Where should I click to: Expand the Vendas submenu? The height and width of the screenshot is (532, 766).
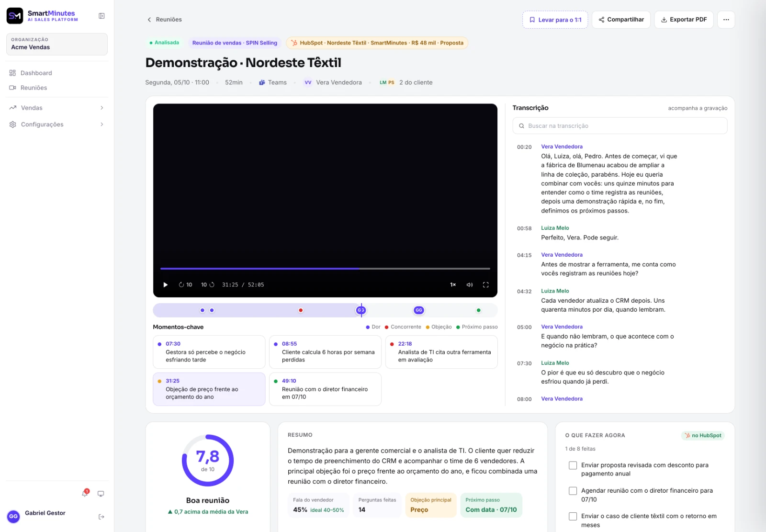click(57, 108)
